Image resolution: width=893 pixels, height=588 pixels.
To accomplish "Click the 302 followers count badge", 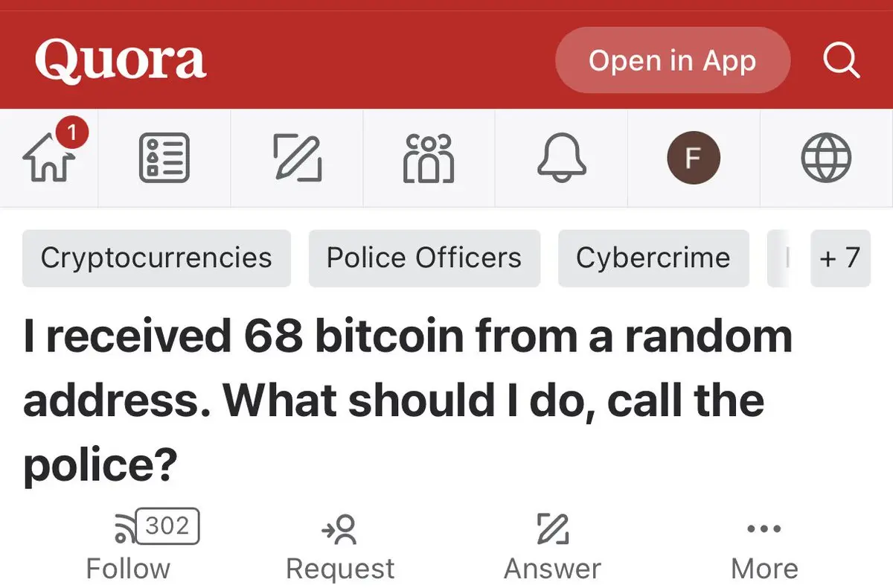I will [167, 526].
